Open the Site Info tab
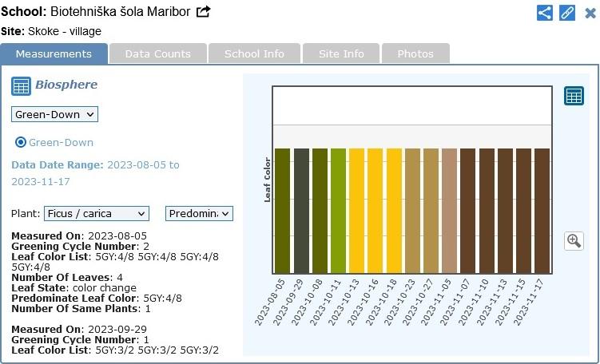Image resolution: width=600 pixels, height=364 pixels. tap(341, 53)
